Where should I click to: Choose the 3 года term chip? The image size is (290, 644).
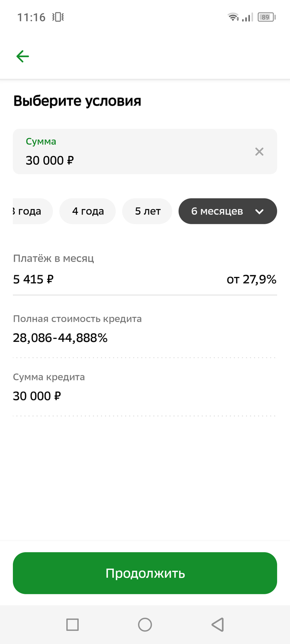27,211
